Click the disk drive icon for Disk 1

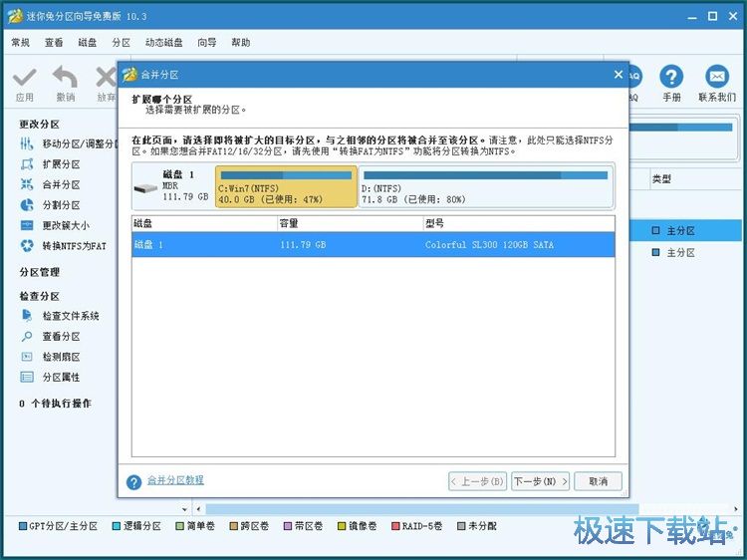click(x=145, y=188)
